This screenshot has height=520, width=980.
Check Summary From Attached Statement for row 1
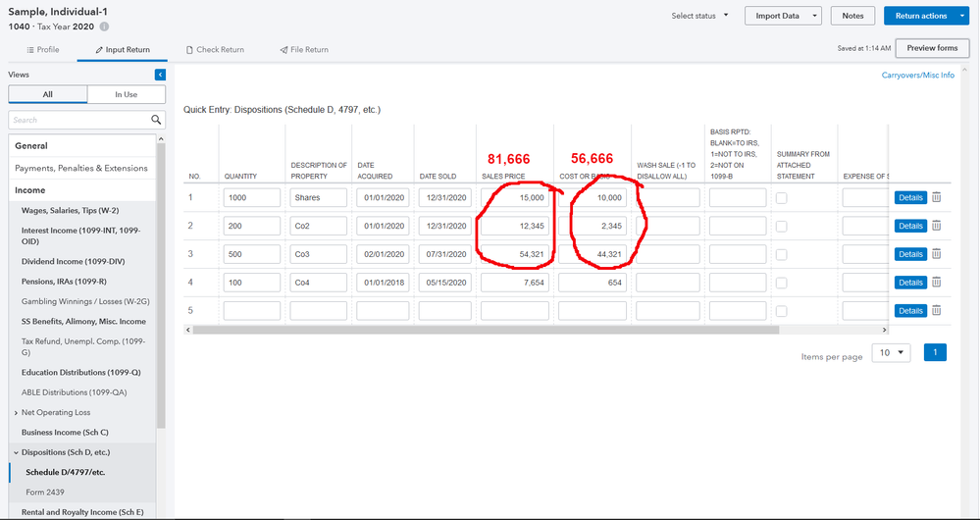(782, 198)
